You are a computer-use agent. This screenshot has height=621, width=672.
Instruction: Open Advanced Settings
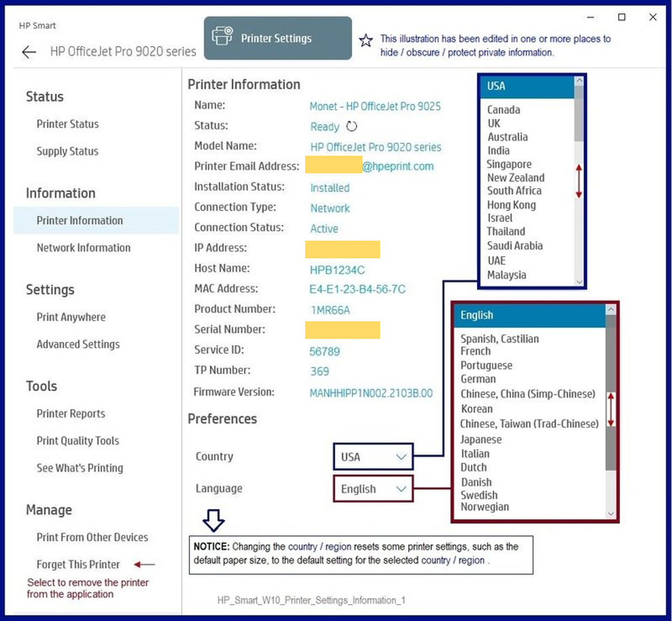point(78,344)
